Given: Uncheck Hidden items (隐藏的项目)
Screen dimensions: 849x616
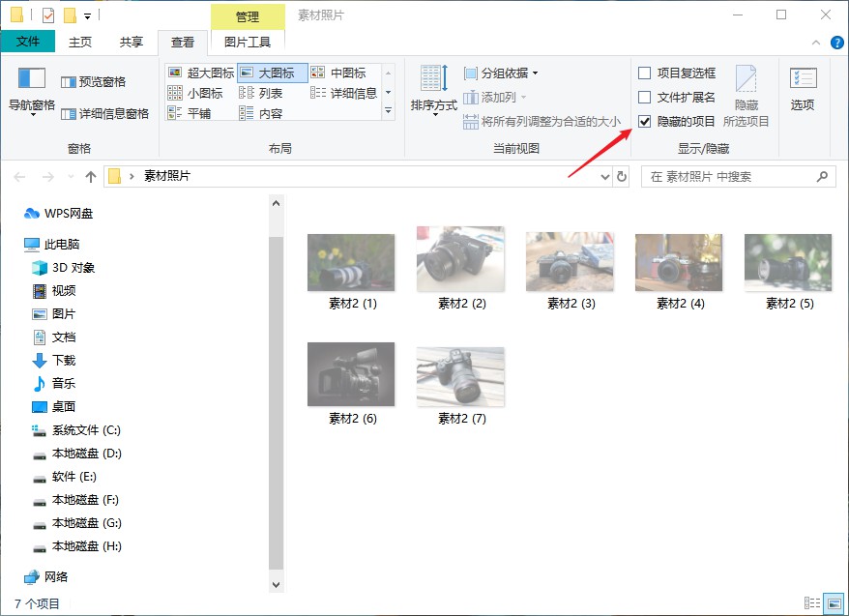Looking at the screenshot, I should click(x=677, y=121).
